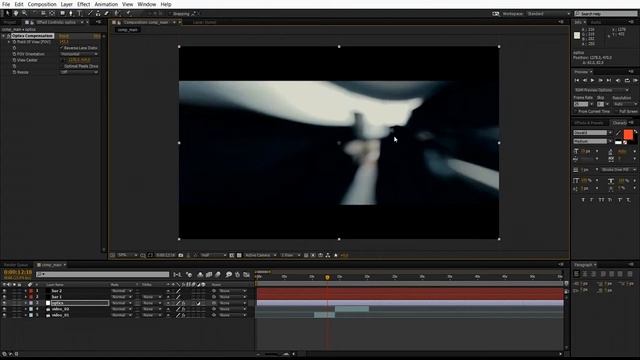Open Resize dropdown in Effect Controls
This screenshot has height=360, width=640.
coord(79,72)
